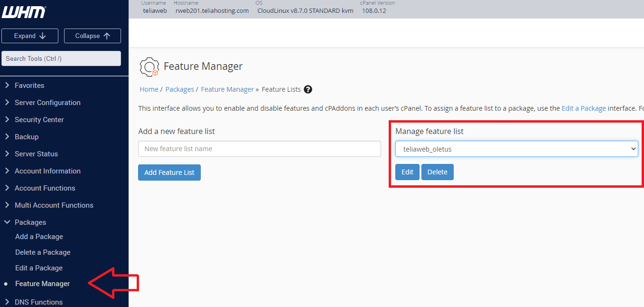Select Feature Manager in the sidebar
Screen dimensions: 644x307
coord(42,284)
